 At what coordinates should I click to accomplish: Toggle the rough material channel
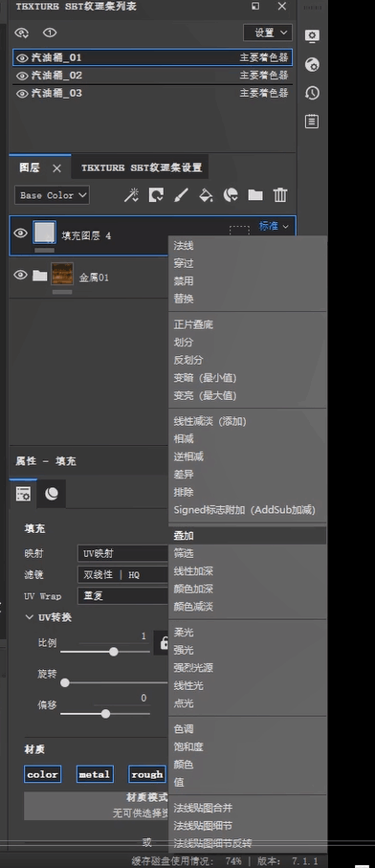click(x=147, y=774)
